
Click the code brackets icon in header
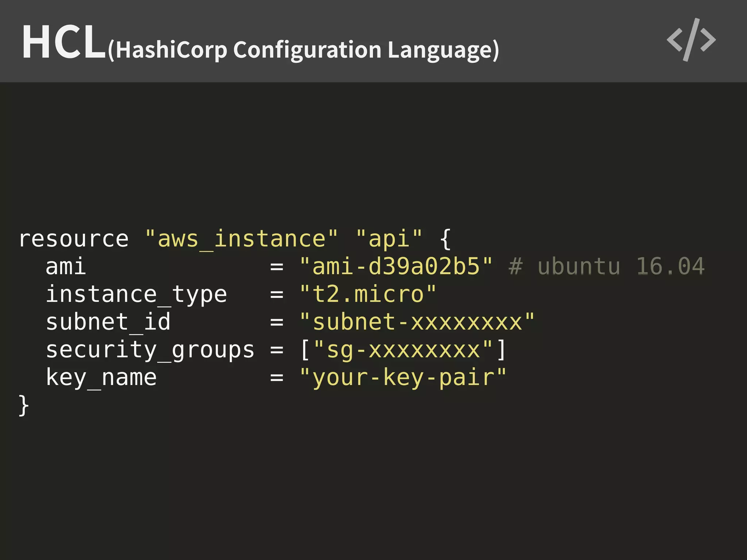click(691, 40)
